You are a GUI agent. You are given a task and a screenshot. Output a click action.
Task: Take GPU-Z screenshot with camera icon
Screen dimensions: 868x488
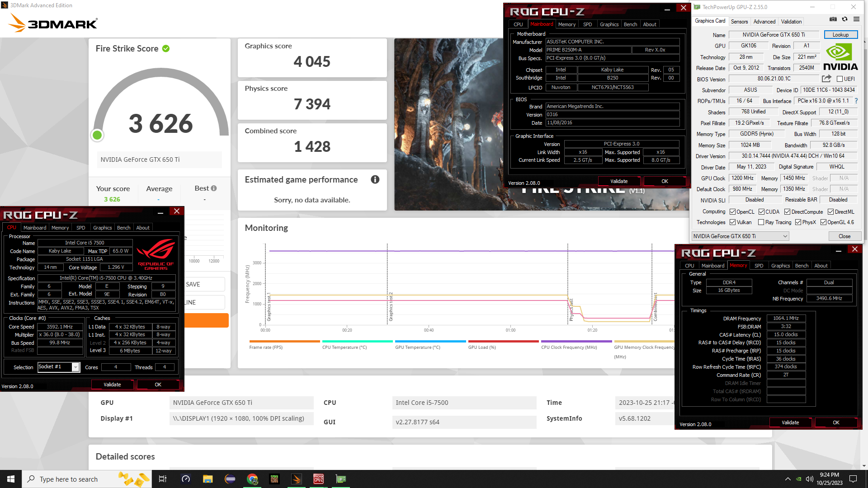pyautogui.click(x=833, y=19)
